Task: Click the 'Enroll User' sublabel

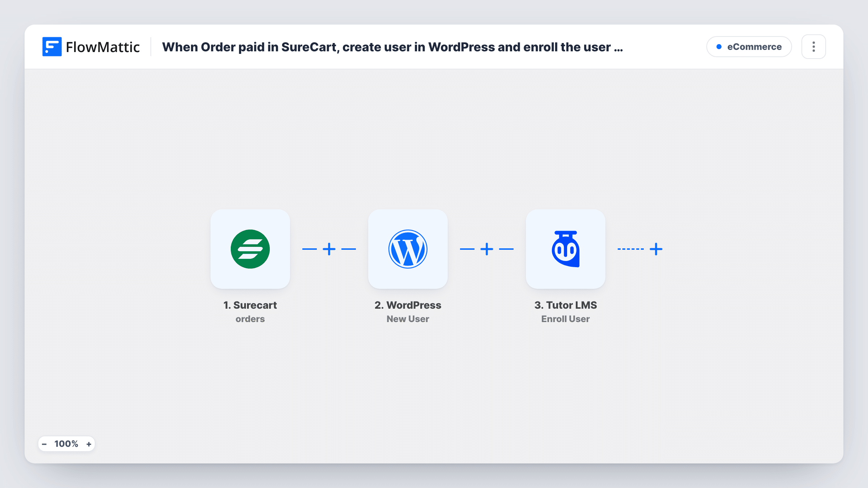Action: click(x=565, y=319)
